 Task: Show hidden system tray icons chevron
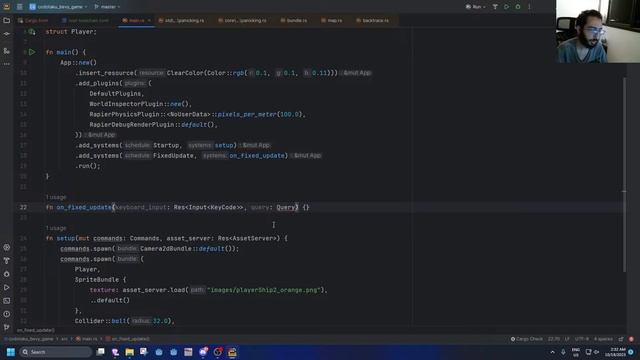[x=552, y=352]
